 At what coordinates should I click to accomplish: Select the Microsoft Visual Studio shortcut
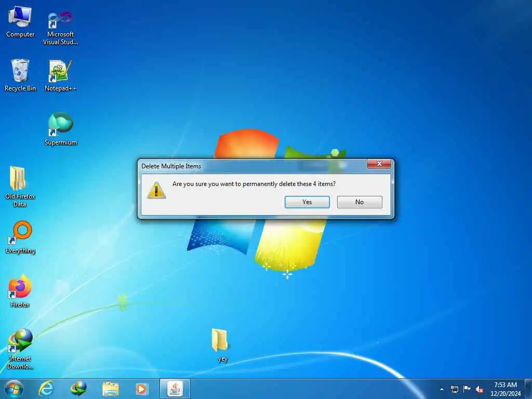[60, 28]
